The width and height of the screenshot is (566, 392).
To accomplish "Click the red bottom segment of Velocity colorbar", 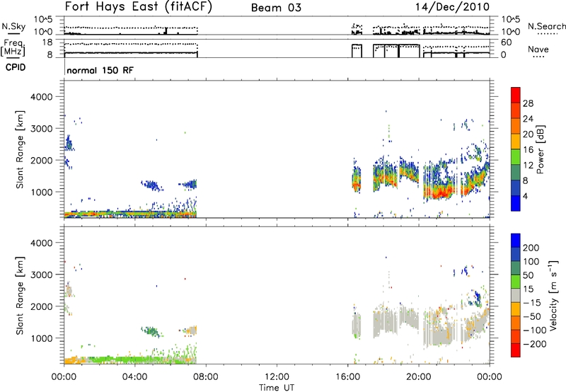I will 516,350.
